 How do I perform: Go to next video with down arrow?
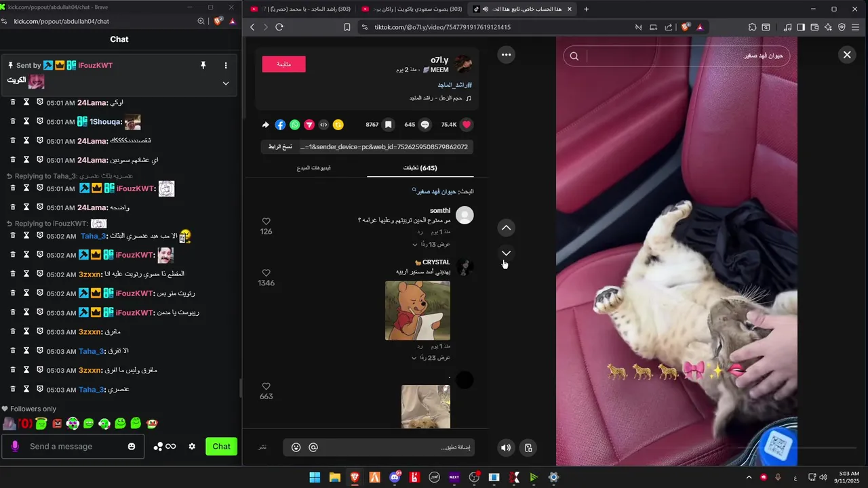pos(506,253)
